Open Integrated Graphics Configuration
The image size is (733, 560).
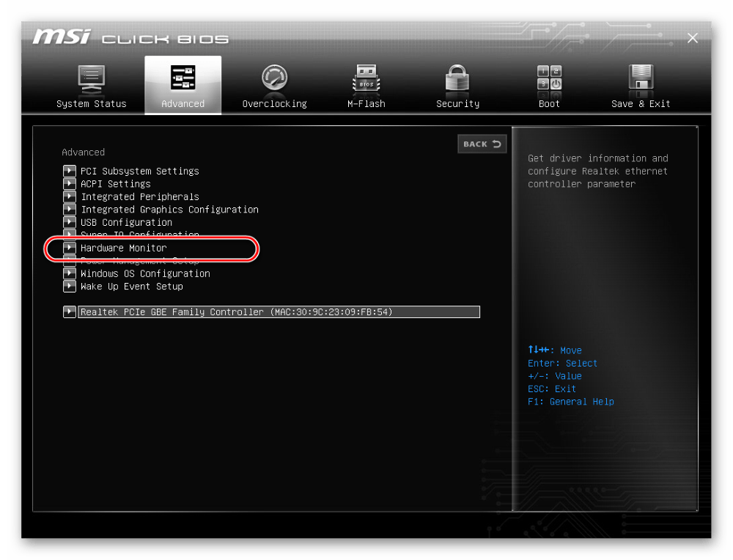pos(169,210)
